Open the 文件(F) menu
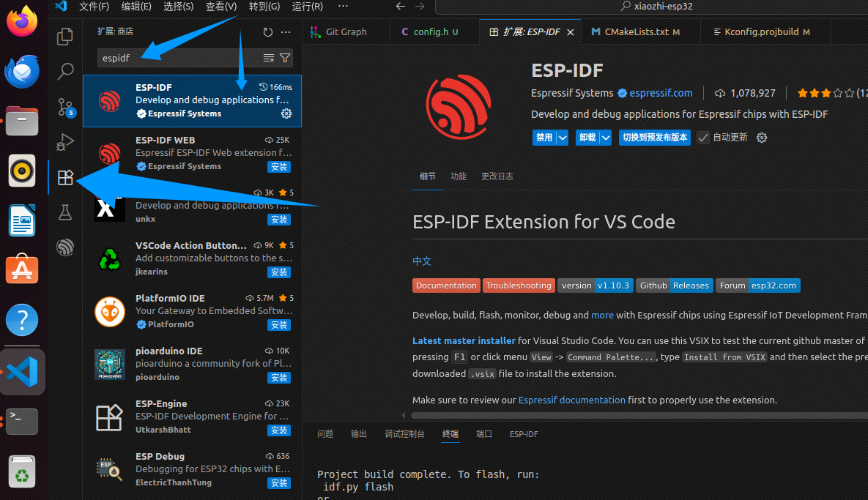Screen dimensions: 868x500 click(x=94, y=6)
